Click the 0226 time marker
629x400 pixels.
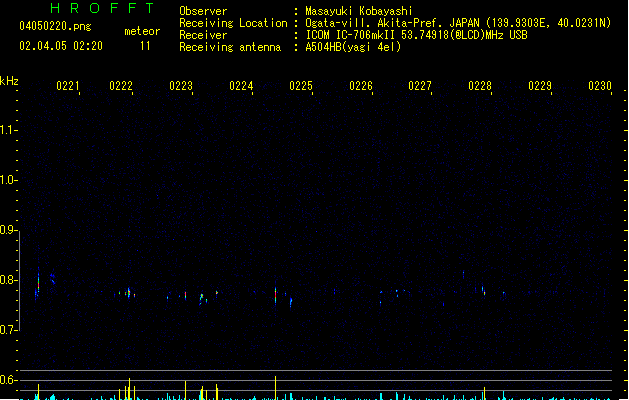click(x=361, y=86)
